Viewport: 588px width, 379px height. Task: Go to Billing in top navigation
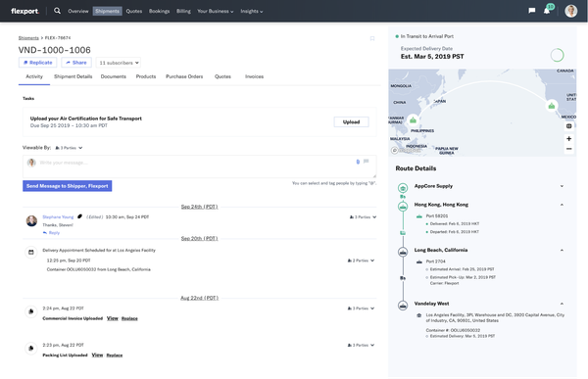(x=183, y=11)
